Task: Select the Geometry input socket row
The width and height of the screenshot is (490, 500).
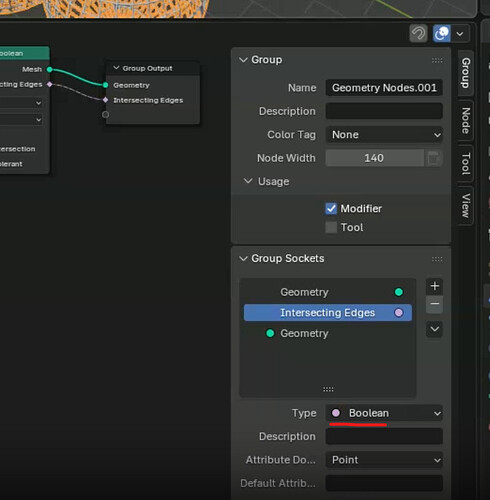Action: tap(328, 333)
